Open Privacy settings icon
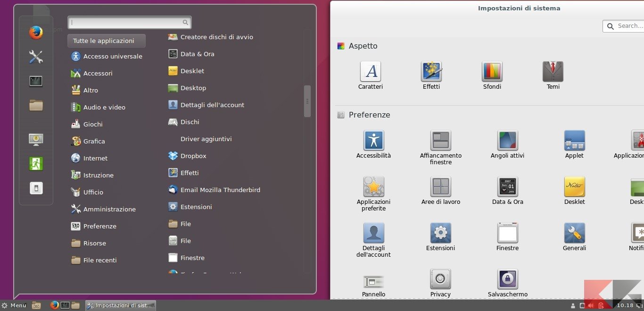The image size is (644, 311). click(x=440, y=283)
